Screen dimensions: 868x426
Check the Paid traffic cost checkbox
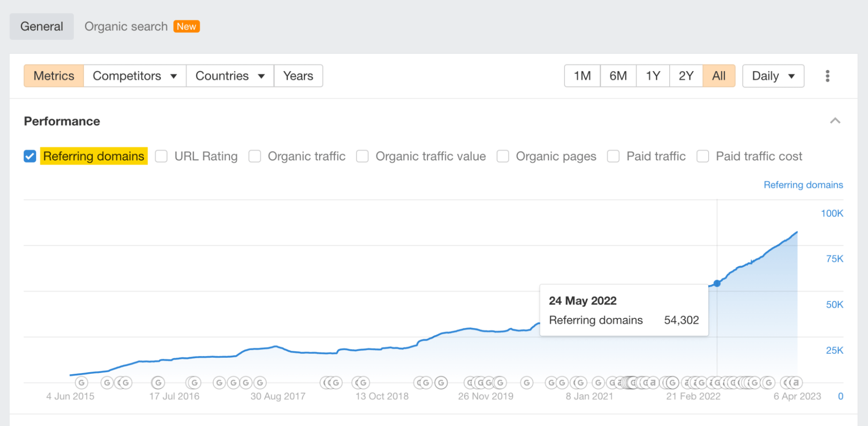coord(702,156)
